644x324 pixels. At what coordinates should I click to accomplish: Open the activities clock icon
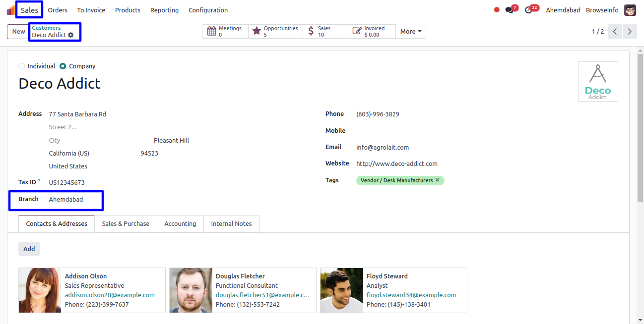coord(529,10)
